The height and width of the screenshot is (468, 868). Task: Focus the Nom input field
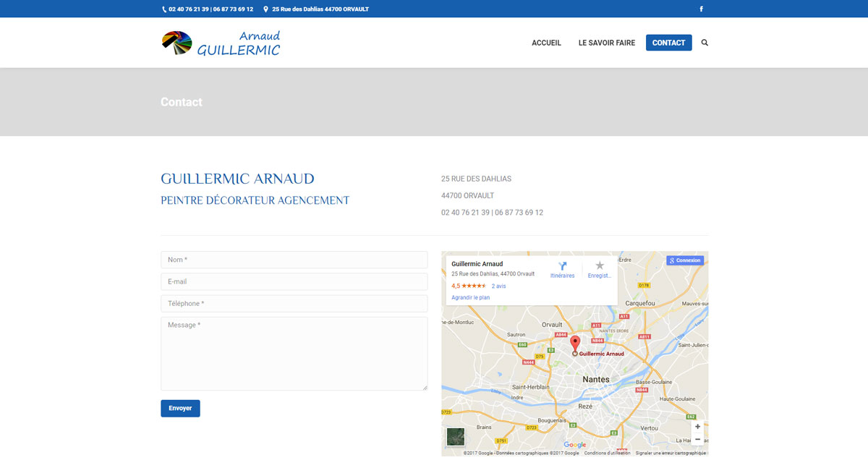294,260
